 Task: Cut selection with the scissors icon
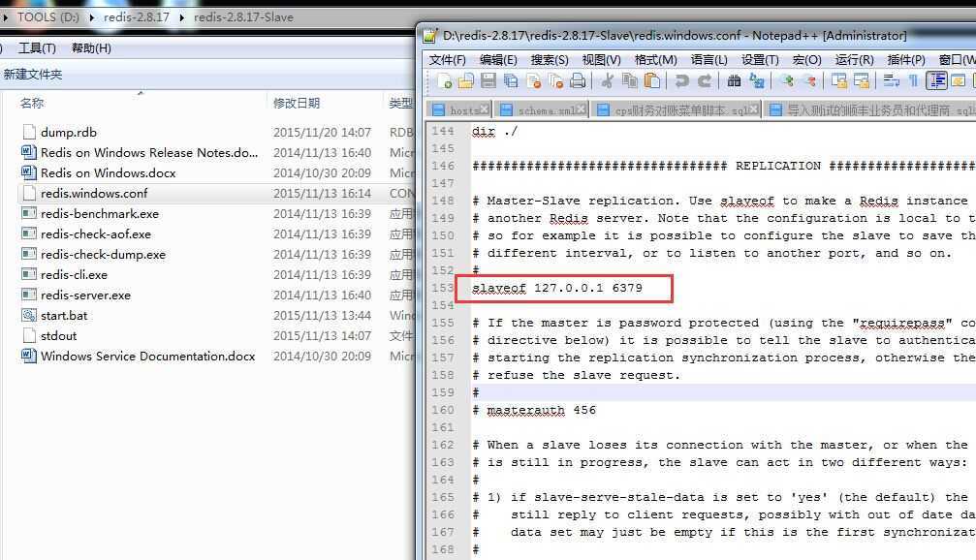607,80
